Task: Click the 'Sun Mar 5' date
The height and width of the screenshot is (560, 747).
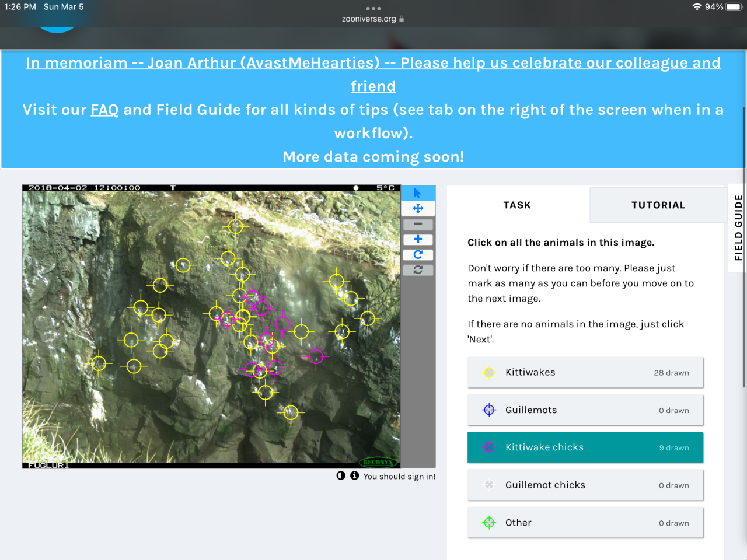Action: (x=64, y=7)
